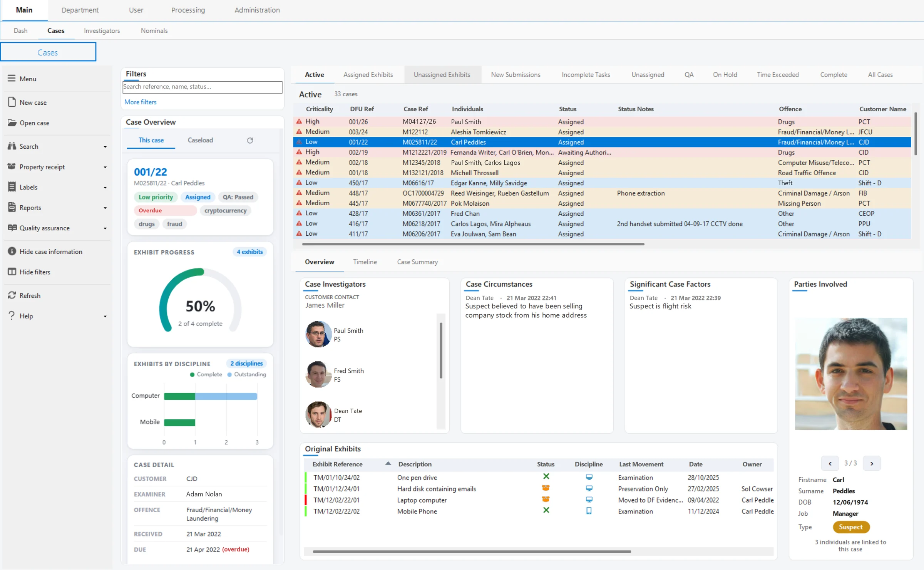The width and height of the screenshot is (924, 570).
Task: Switch to the Department main tab
Action: click(x=80, y=10)
